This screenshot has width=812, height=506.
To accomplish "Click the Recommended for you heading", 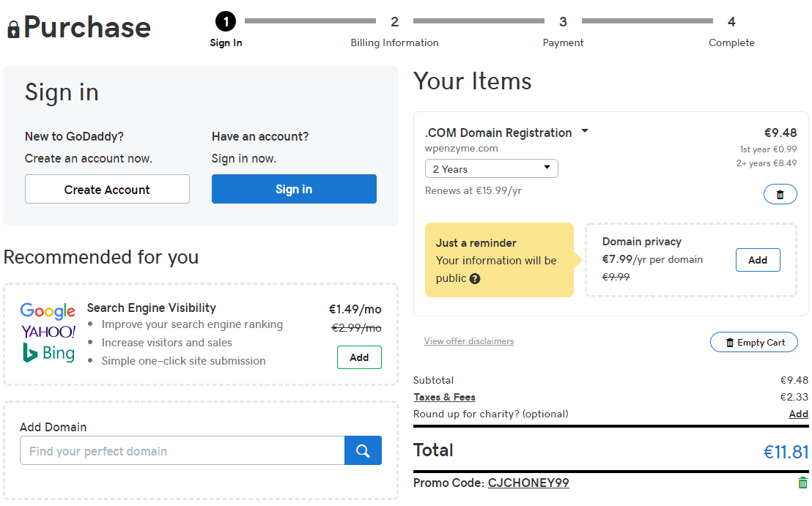I will [101, 257].
